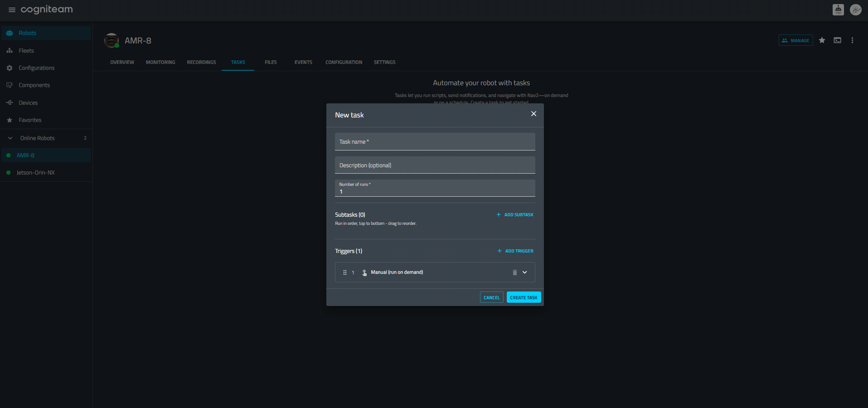Open Robots in the sidebar
The height and width of the screenshot is (408, 868).
point(46,33)
